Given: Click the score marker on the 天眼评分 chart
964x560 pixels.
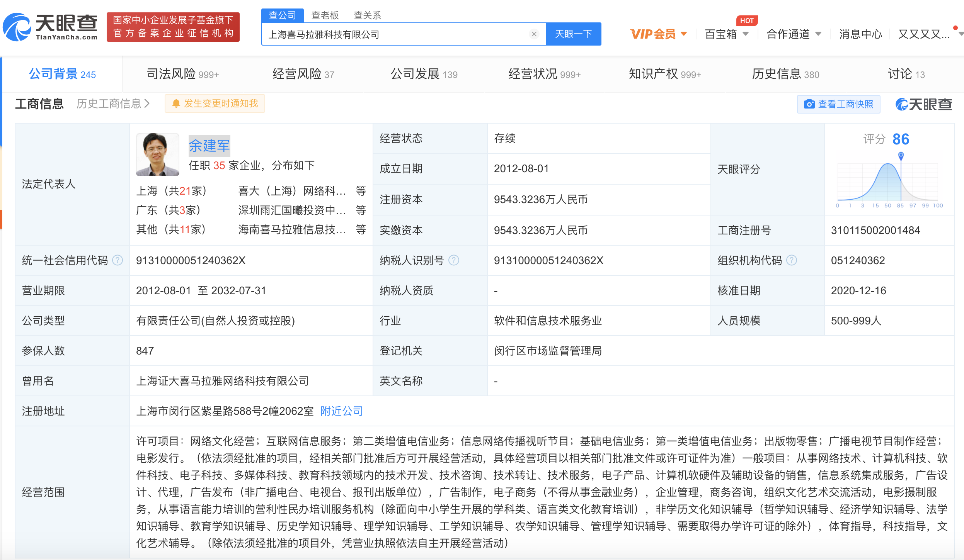Looking at the screenshot, I should tap(901, 156).
